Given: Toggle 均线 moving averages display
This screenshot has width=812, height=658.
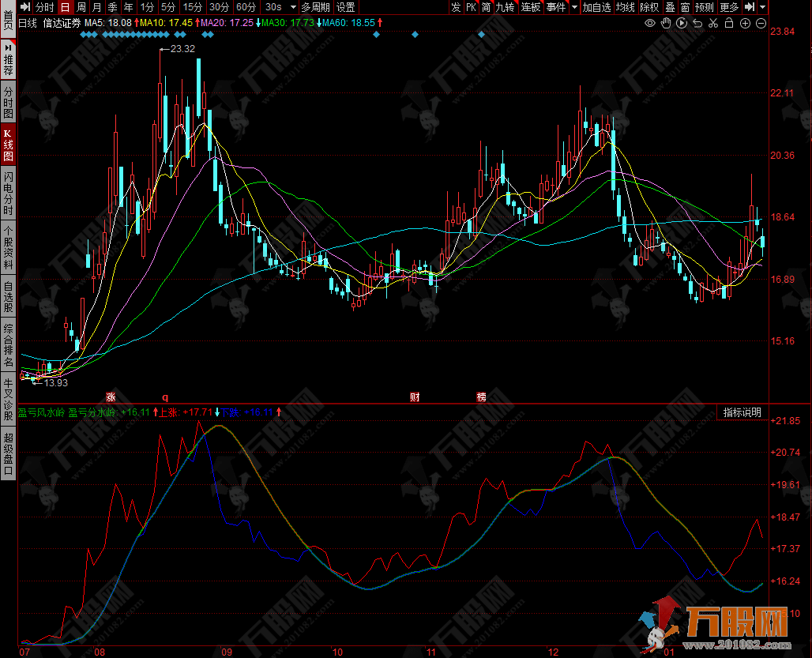Looking at the screenshot, I should (x=625, y=7).
